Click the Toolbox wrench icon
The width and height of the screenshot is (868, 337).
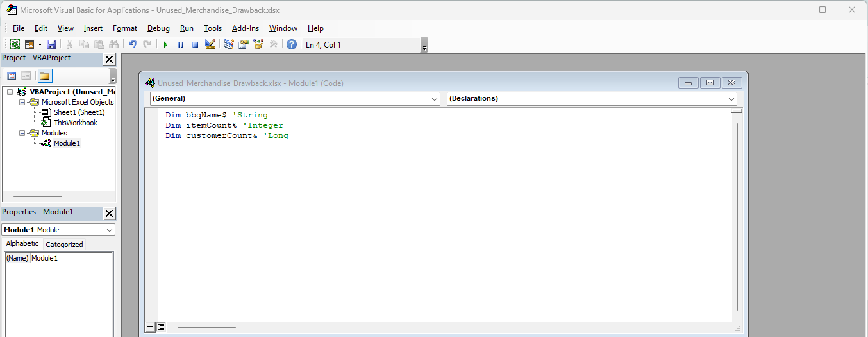click(x=273, y=44)
